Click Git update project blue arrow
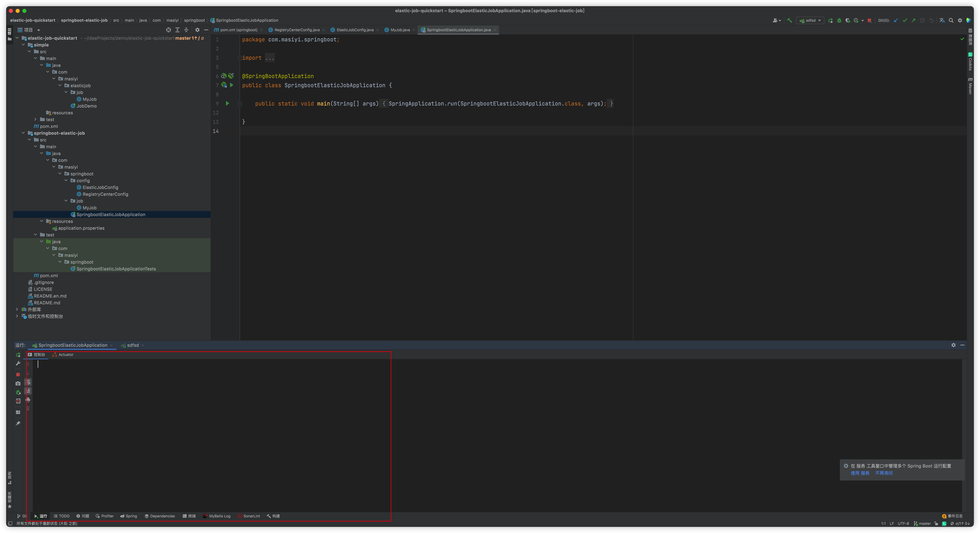 click(896, 21)
